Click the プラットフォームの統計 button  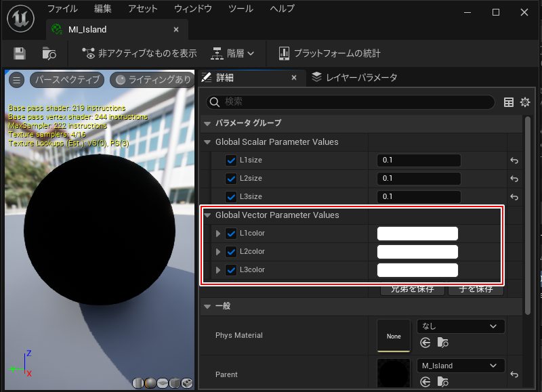[x=329, y=53]
